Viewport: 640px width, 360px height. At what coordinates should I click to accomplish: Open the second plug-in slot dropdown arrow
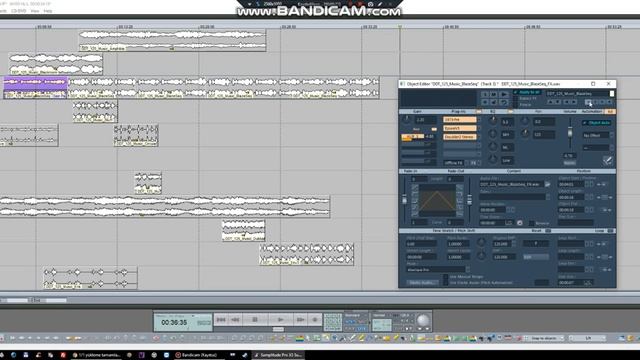coord(479,128)
